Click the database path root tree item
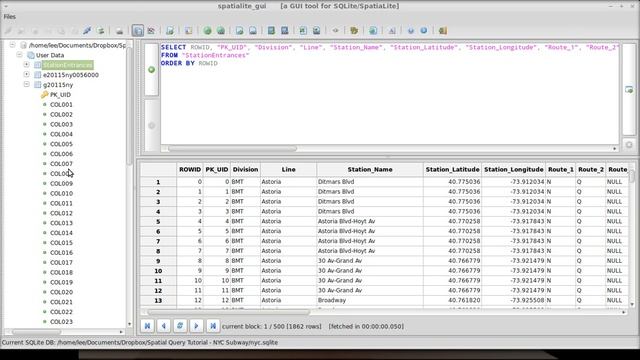The image size is (640, 360). tap(77, 45)
